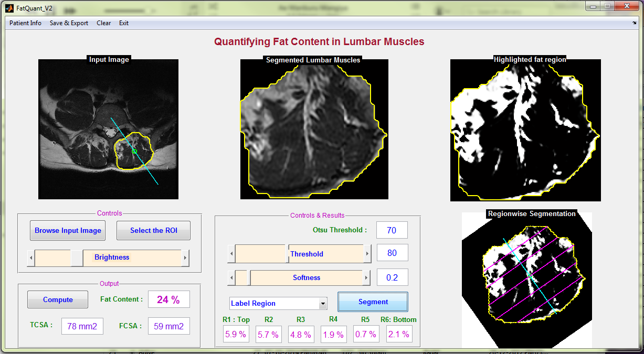Viewport: 644px width, 354px height.
Task: Click left arrow of Brightness slider
Action: coord(31,258)
